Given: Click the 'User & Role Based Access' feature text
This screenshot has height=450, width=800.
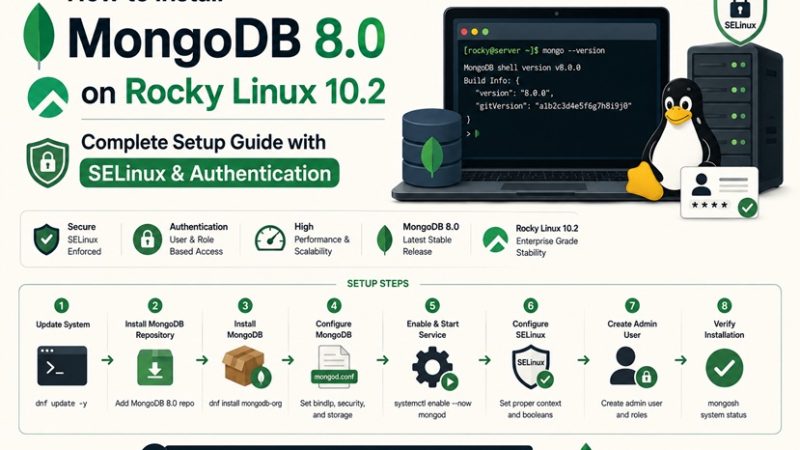Looking at the screenshot, I should coord(196,245).
